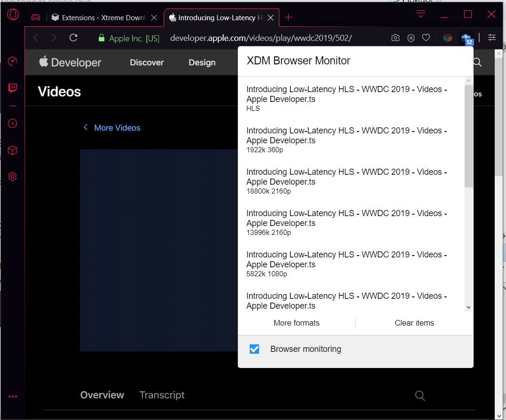Take a snapshot with the camera icon

[395, 38]
